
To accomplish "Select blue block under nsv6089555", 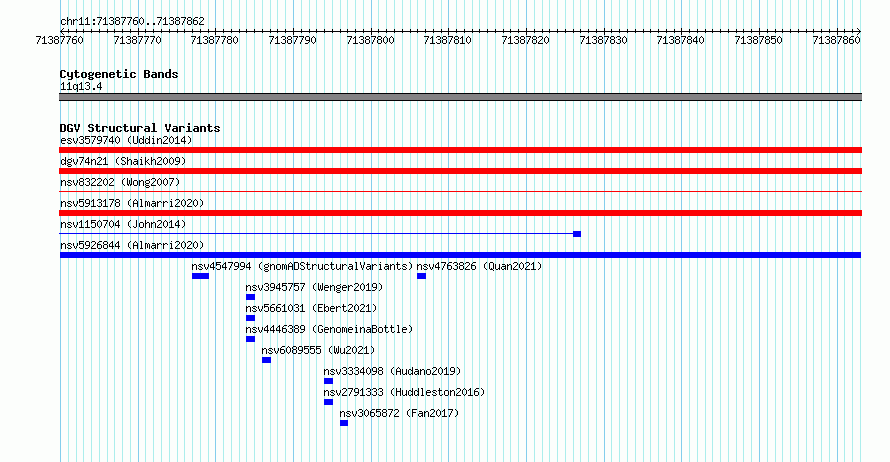I will [266, 360].
